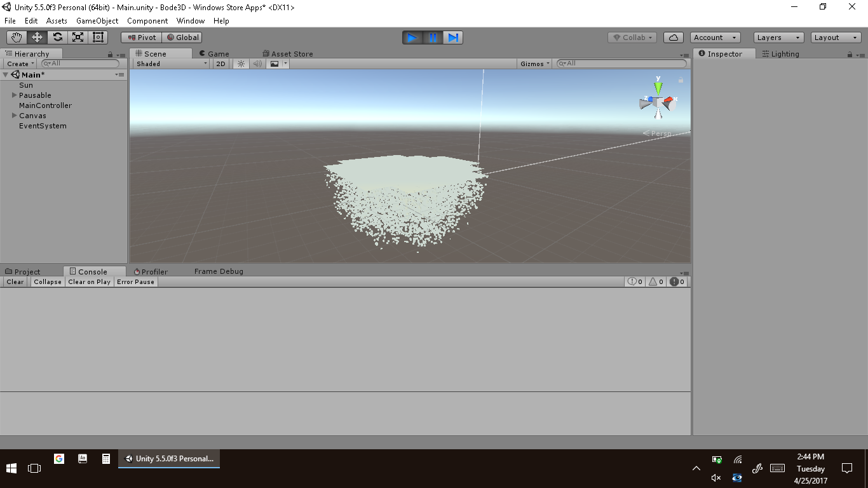This screenshot has width=868, height=488.
Task: Open the GameObject menu
Action: (x=97, y=21)
